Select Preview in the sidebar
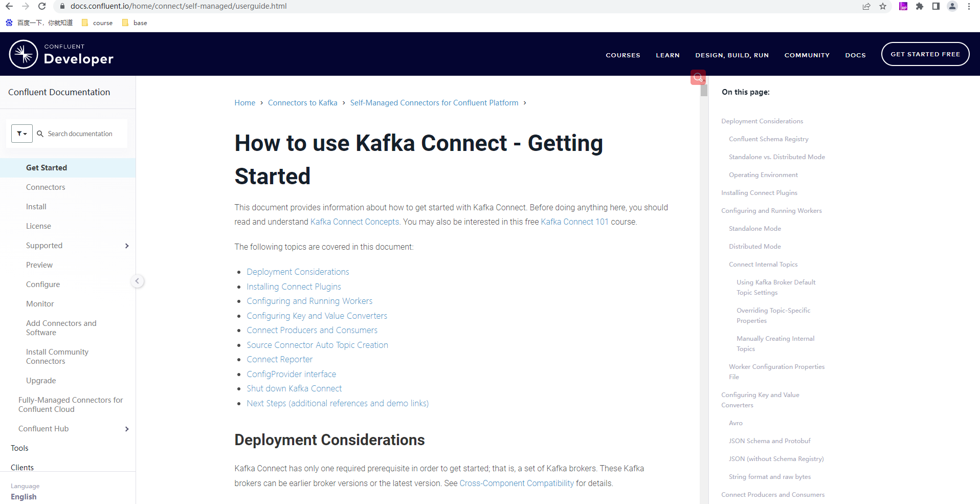The width and height of the screenshot is (980, 504). click(x=39, y=265)
